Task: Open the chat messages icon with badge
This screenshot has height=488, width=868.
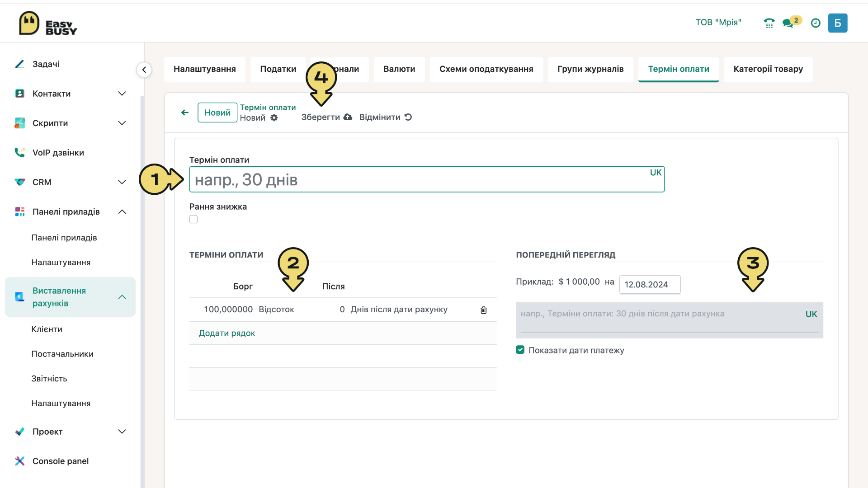Action: click(x=792, y=22)
